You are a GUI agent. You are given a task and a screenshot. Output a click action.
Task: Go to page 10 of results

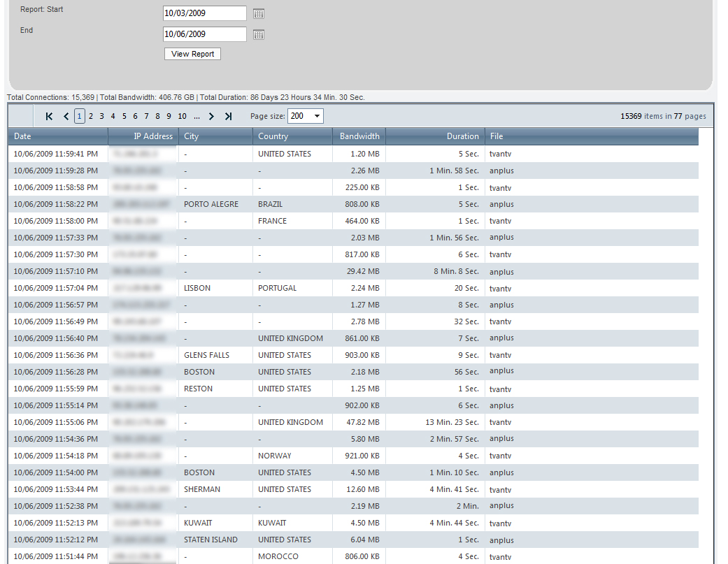(x=182, y=116)
